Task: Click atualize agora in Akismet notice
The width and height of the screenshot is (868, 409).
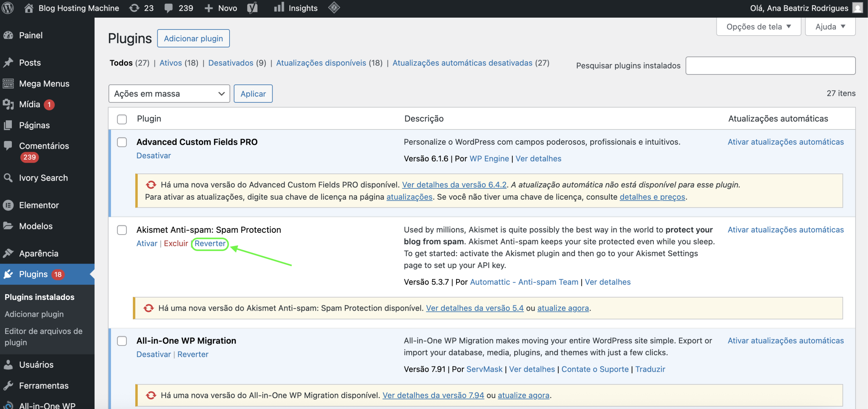Action: point(563,308)
